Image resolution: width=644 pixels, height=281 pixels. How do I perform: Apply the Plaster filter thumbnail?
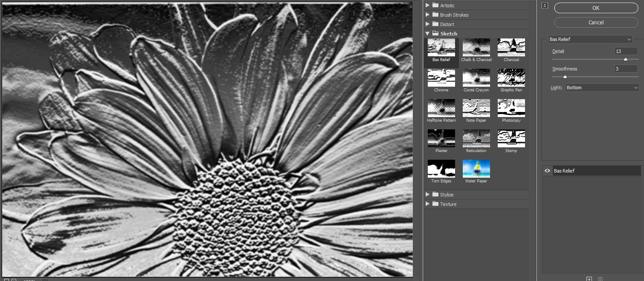coord(441,138)
